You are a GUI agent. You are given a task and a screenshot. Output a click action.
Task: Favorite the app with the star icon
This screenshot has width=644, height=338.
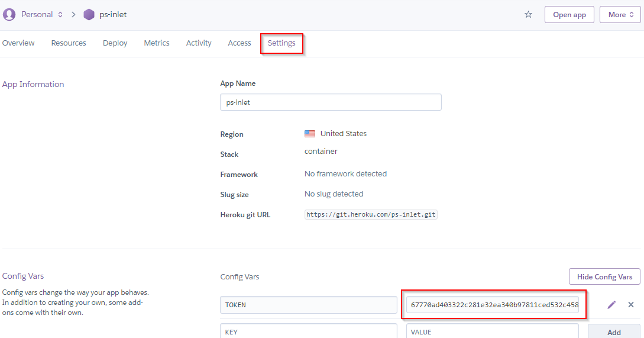tap(528, 14)
